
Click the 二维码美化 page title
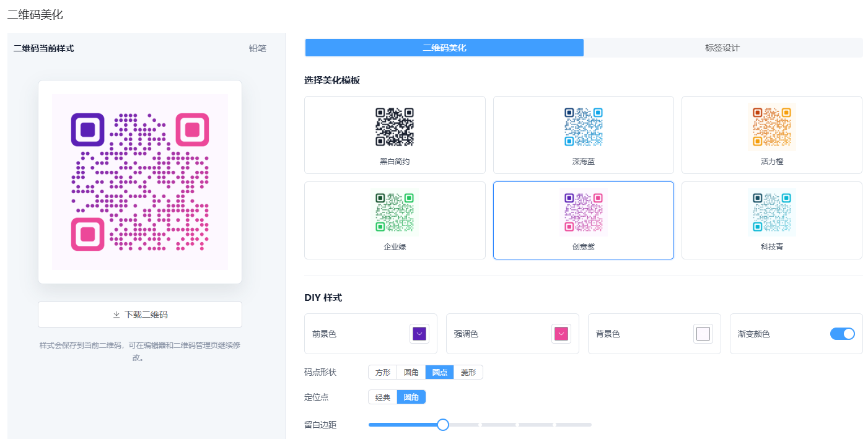(x=35, y=15)
